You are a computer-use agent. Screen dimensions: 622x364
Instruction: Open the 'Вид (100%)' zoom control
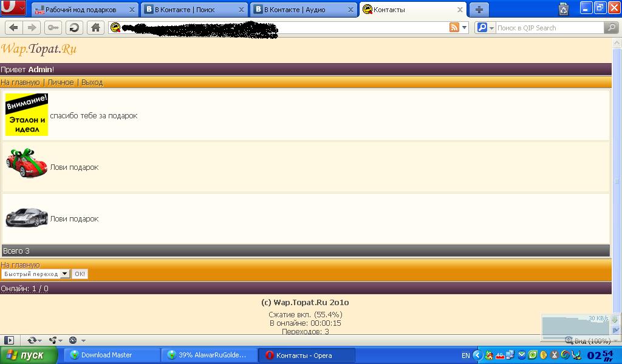[587, 340]
